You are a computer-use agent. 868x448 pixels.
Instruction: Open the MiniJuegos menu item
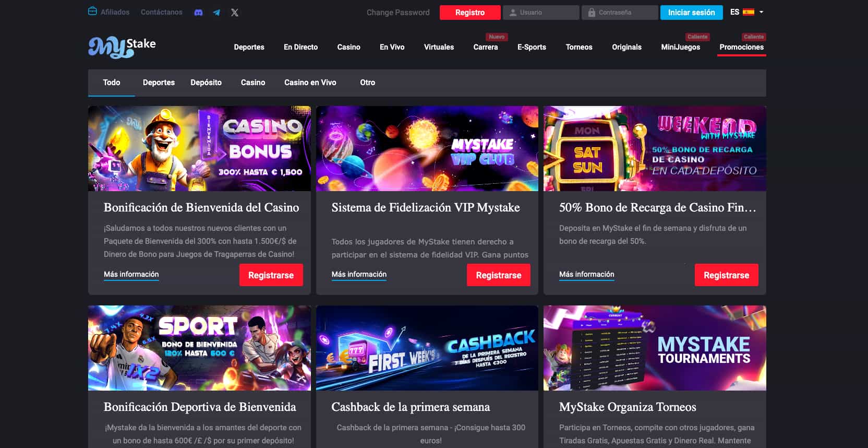click(x=680, y=47)
